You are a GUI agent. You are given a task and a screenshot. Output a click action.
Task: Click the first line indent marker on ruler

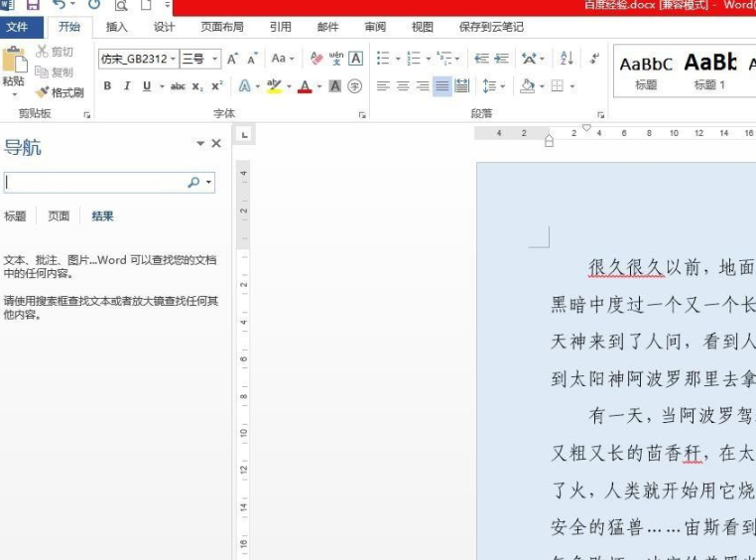[586, 128]
